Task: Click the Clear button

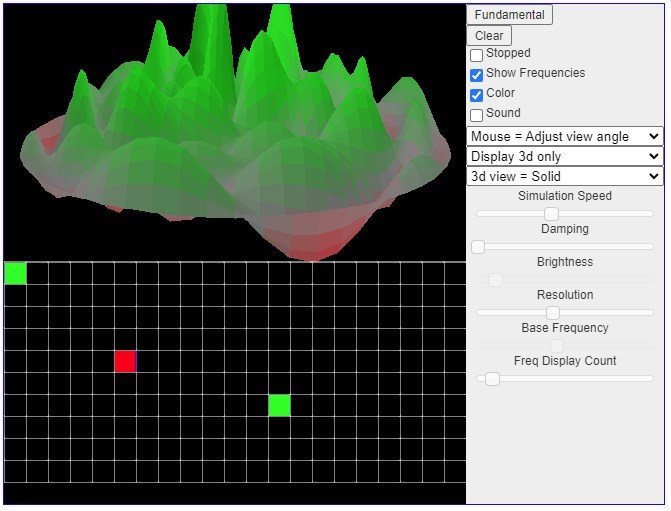Action: (x=489, y=36)
